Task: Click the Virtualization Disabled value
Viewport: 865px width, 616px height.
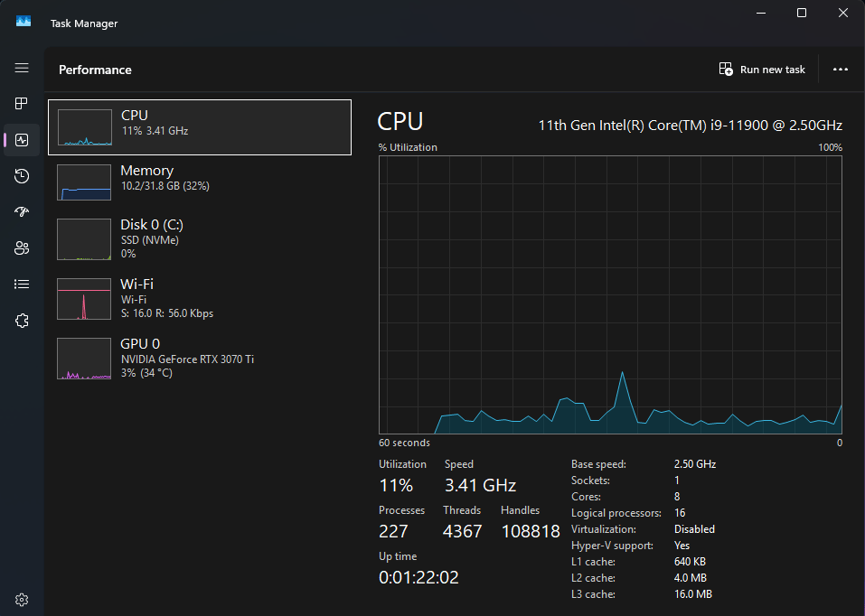Action: [x=694, y=529]
